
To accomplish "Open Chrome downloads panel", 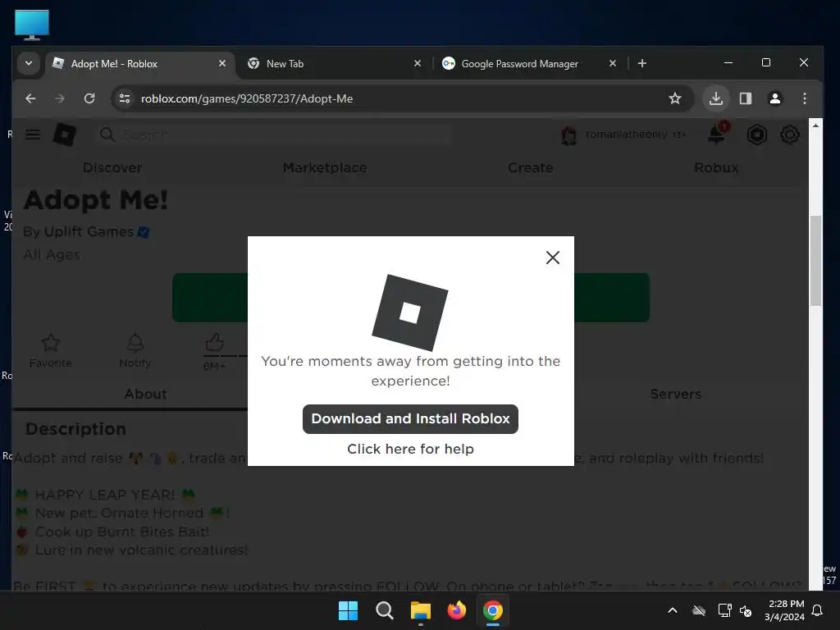I will (715, 98).
